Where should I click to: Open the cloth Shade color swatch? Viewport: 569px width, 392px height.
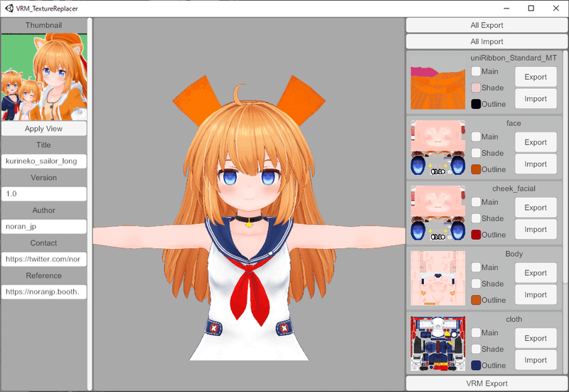pyautogui.click(x=476, y=349)
